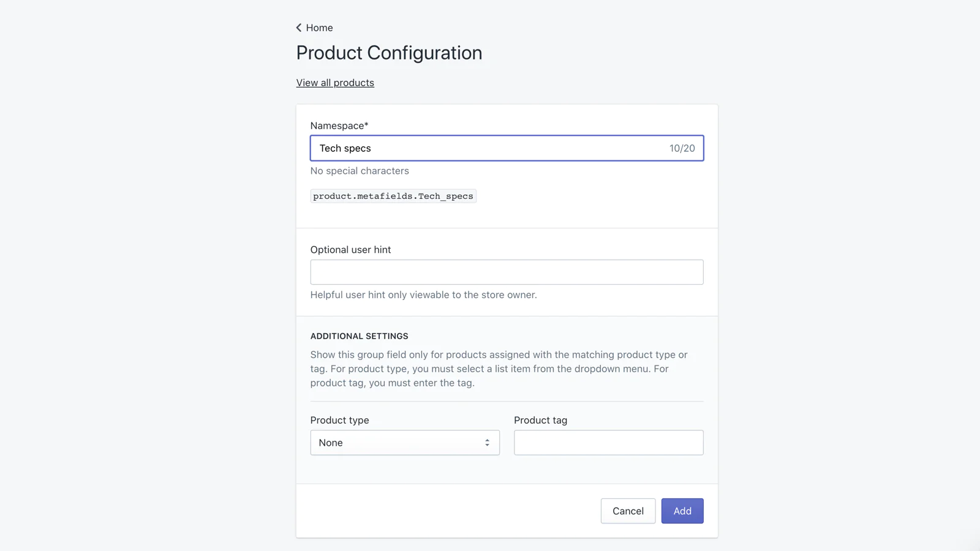Click the Product tag label
The image size is (980, 551).
(x=540, y=420)
